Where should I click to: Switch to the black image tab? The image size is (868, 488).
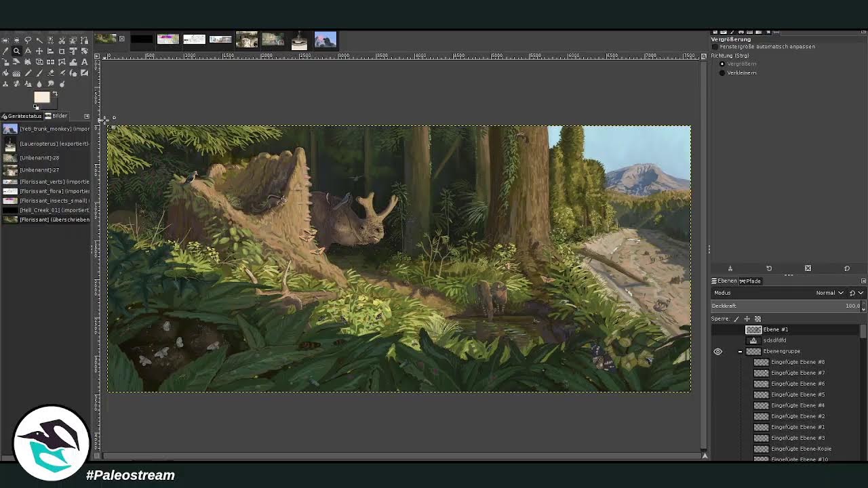click(x=142, y=39)
